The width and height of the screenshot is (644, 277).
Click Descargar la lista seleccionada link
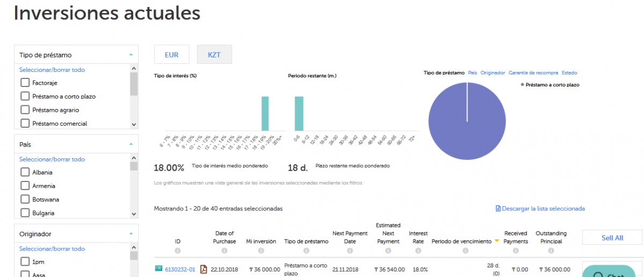(540, 209)
